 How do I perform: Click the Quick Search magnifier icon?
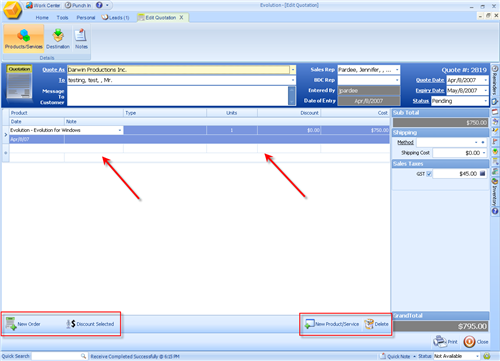click(84, 356)
